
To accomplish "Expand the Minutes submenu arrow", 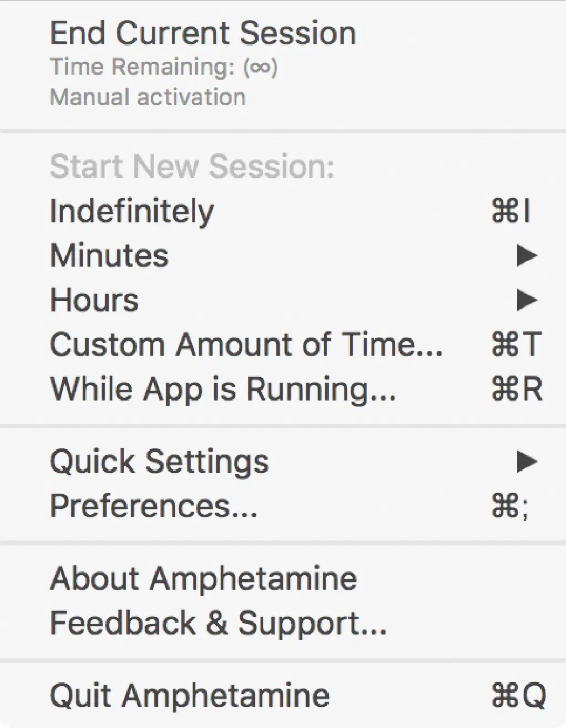I will tap(527, 256).
